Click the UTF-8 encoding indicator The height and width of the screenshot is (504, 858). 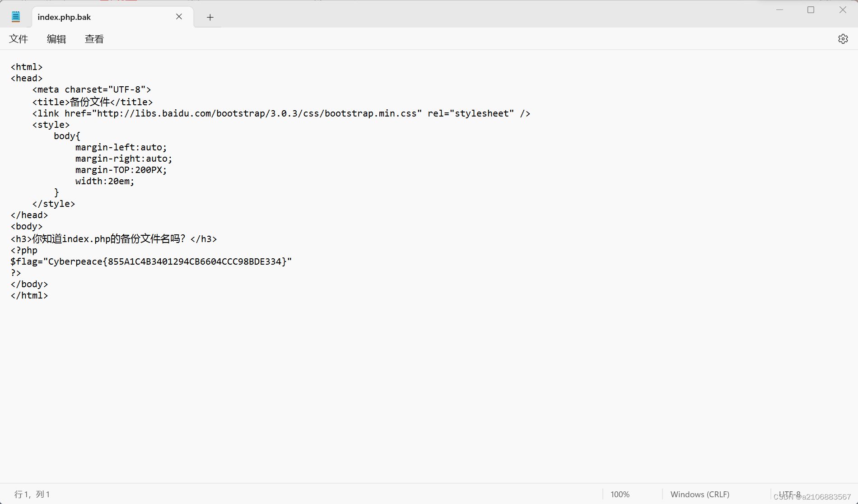789,494
